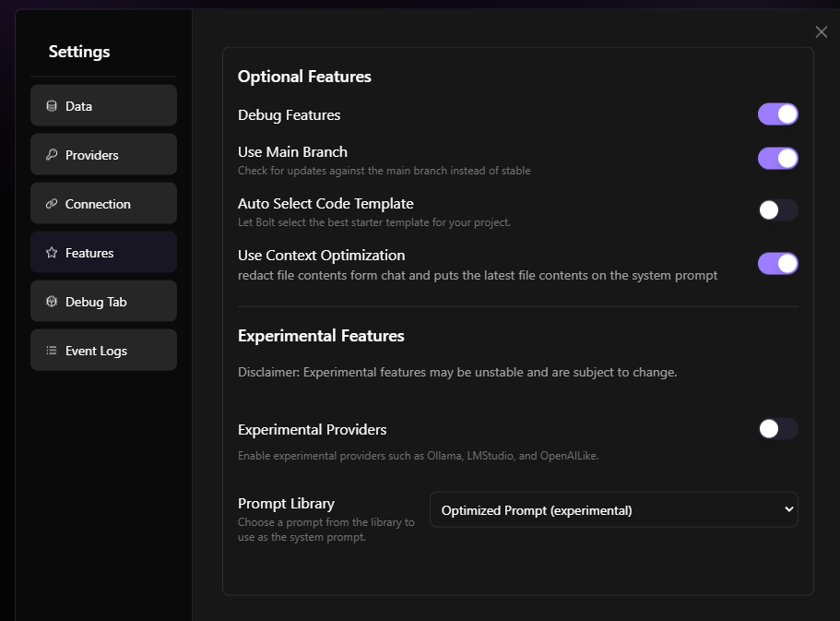Switch to the Providers tab
The width and height of the screenshot is (840, 621).
coord(103,154)
